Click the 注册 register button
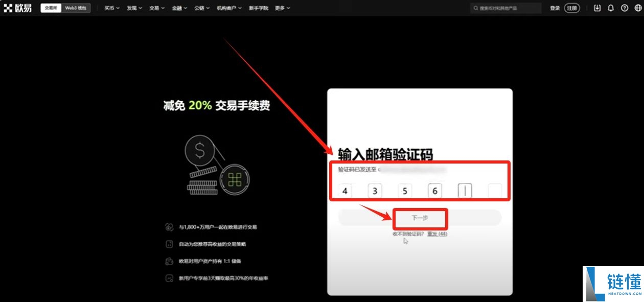 click(572, 8)
